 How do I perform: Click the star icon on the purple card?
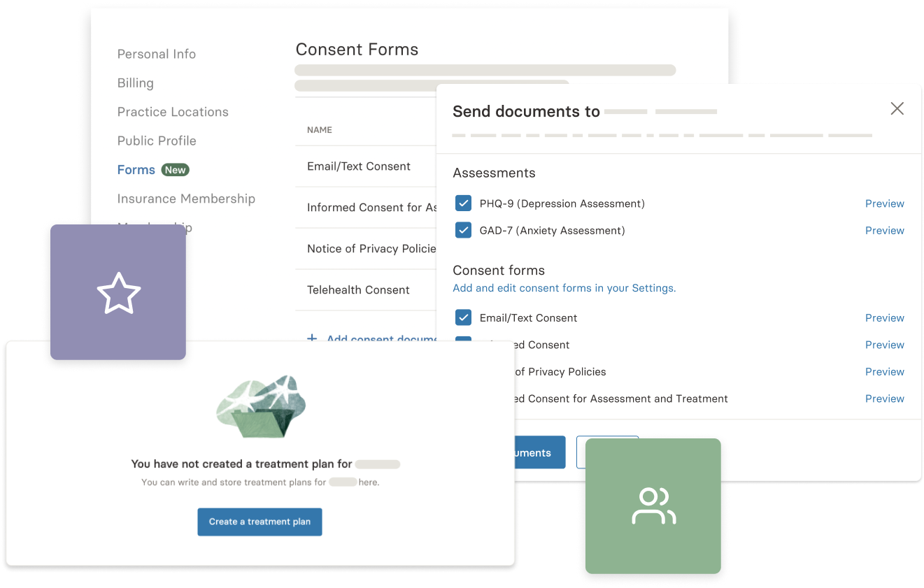coord(118,292)
